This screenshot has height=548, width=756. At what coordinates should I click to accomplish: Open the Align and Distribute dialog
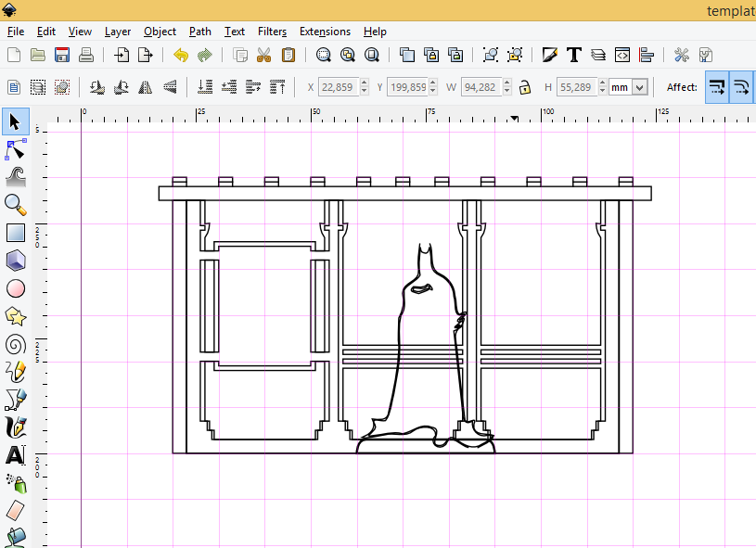[646, 55]
